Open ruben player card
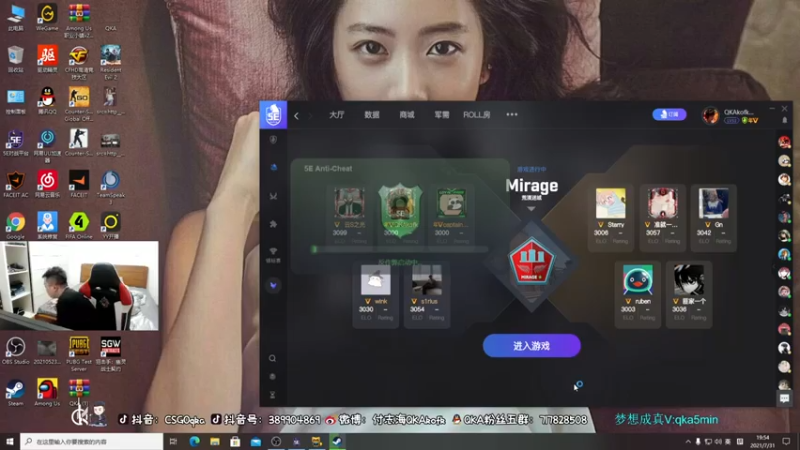Viewport: 800px width, 450px height. tap(637, 294)
